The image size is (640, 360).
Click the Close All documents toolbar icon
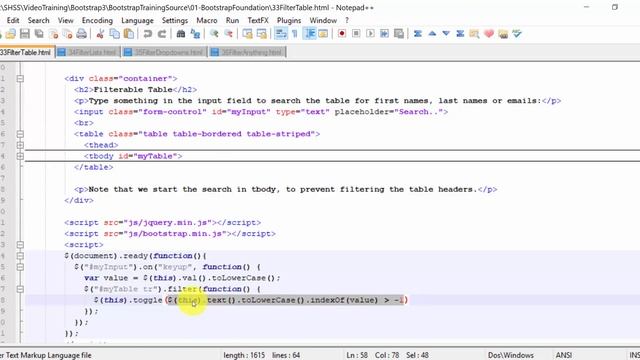(67, 34)
